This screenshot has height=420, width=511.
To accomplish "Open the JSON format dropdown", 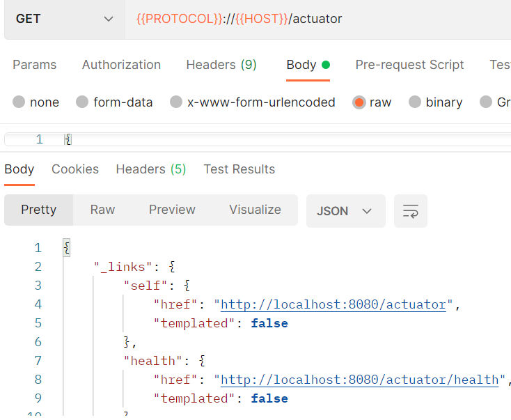I will pyautogui.click(x=346, y=211).
